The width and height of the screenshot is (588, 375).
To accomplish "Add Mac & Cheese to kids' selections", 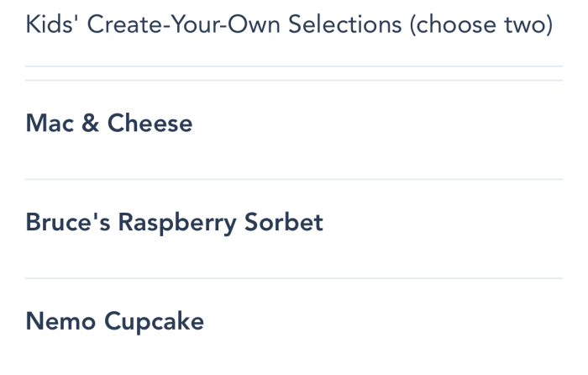I will (109, 124).
